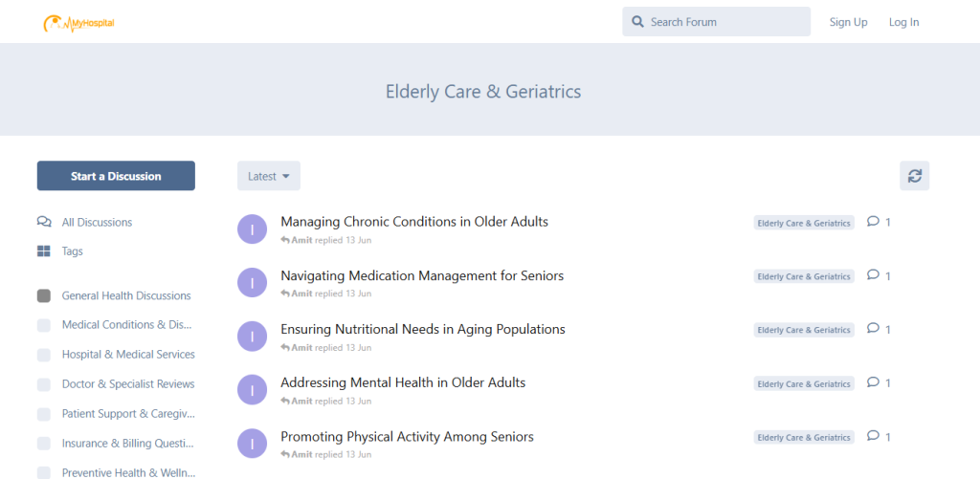
Task: Click the refresh discussions icon
Action: 914,176
